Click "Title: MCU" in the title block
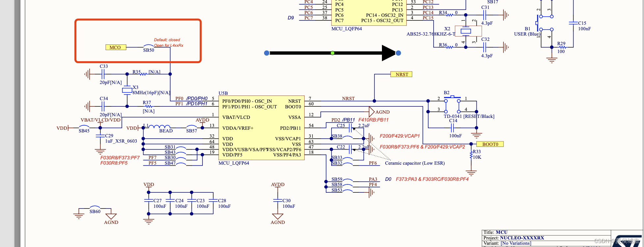This screenshot has width=644, height=247. tap(495, 232)
